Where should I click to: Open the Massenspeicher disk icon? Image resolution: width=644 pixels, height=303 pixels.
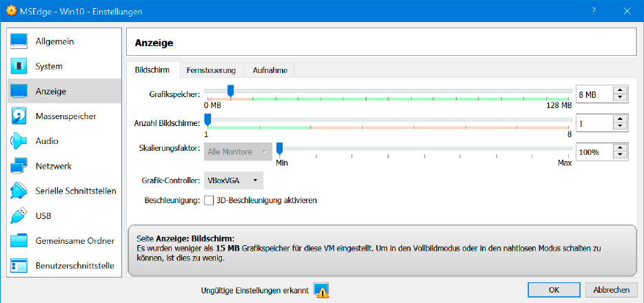(19, 116)
